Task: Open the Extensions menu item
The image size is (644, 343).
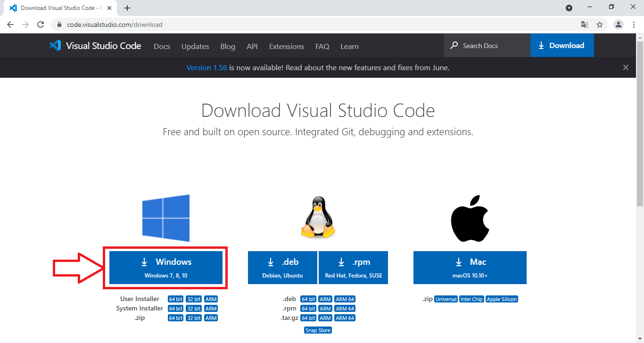Action: click(287, 46)
